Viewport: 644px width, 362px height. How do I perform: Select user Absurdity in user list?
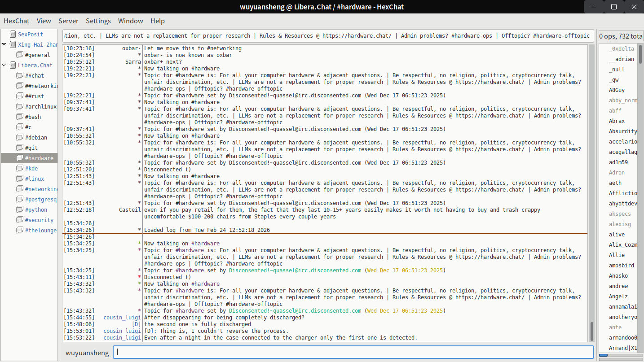coord(622,131)
